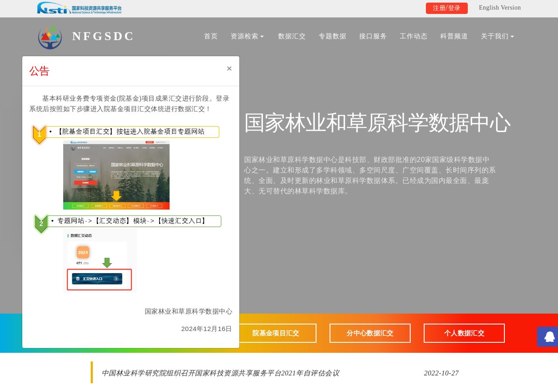Click the 个人数据汇交 button
Screen dimensions: 558x392
(x=464, y=333)
